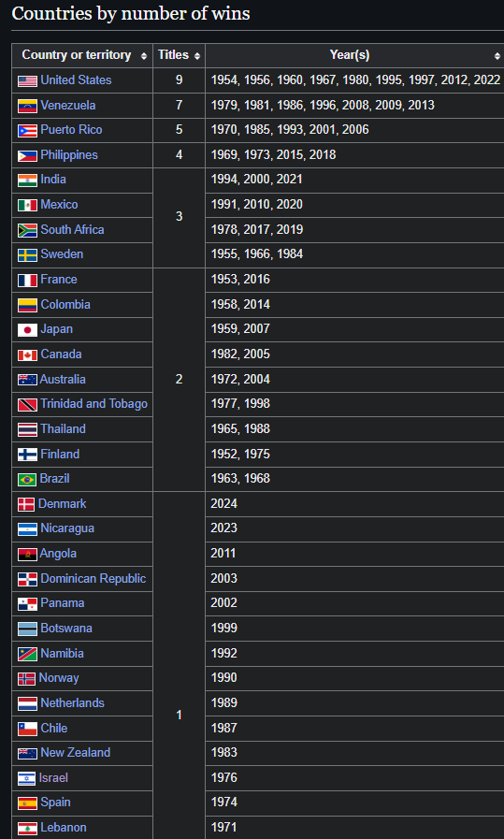Click the Venezuela flag icon
The width and height of the screenshot is (504, 839).
(27, 106)
